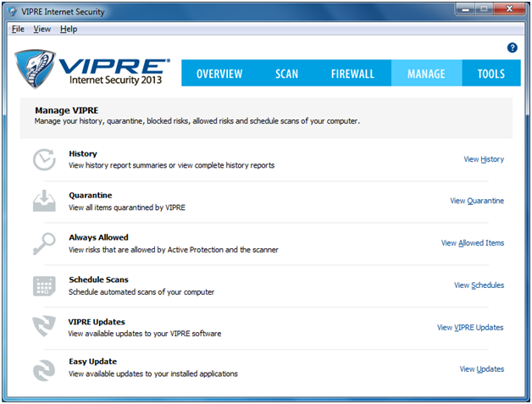
Task: Click the Always Allowed key icon
Action: [44, 243]
